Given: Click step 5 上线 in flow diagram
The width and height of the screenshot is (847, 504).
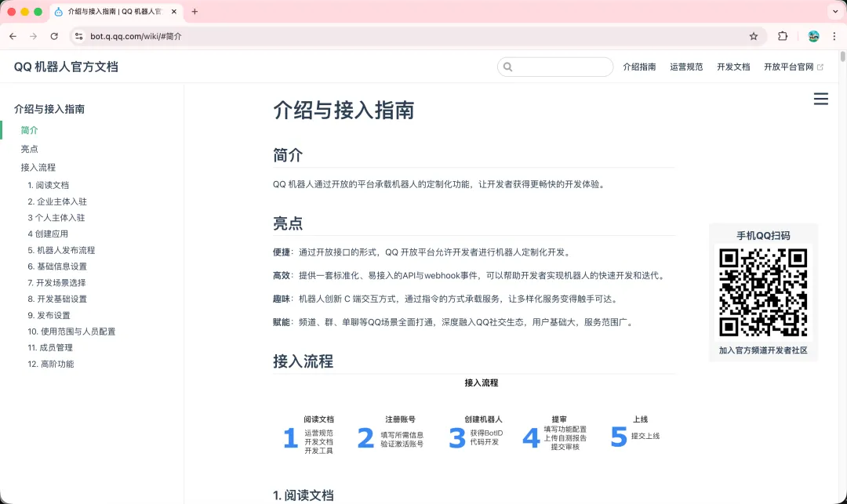Looking at the screenshot, I should pos(635,430).
